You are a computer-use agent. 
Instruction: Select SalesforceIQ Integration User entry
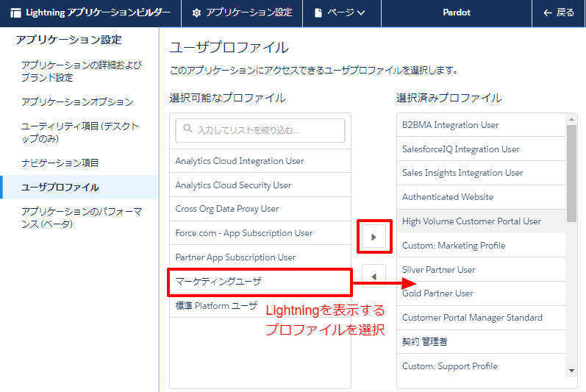(x=481, y=149)
